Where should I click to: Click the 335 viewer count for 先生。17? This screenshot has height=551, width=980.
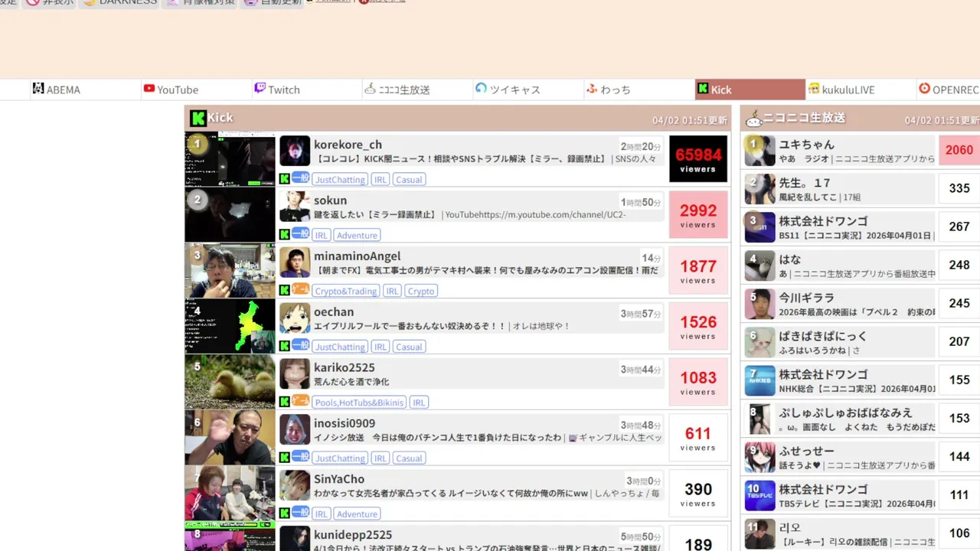[x=959, y=188]
